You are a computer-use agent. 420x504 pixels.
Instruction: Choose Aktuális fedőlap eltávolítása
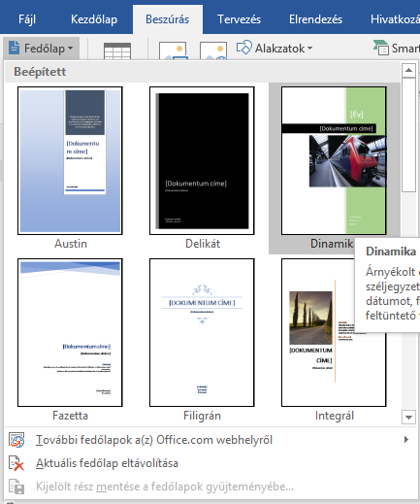tap(211, 463)
